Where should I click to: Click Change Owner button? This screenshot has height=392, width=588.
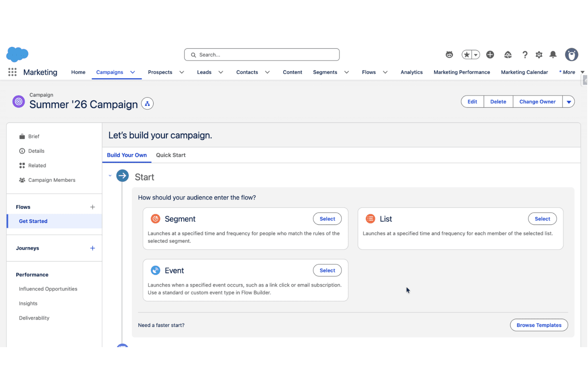point(538,102)
